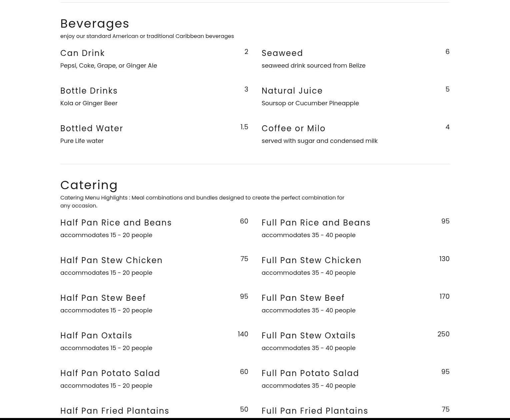
Task: Click the Can Drink menu item title
Action: (x=82, y=53)
